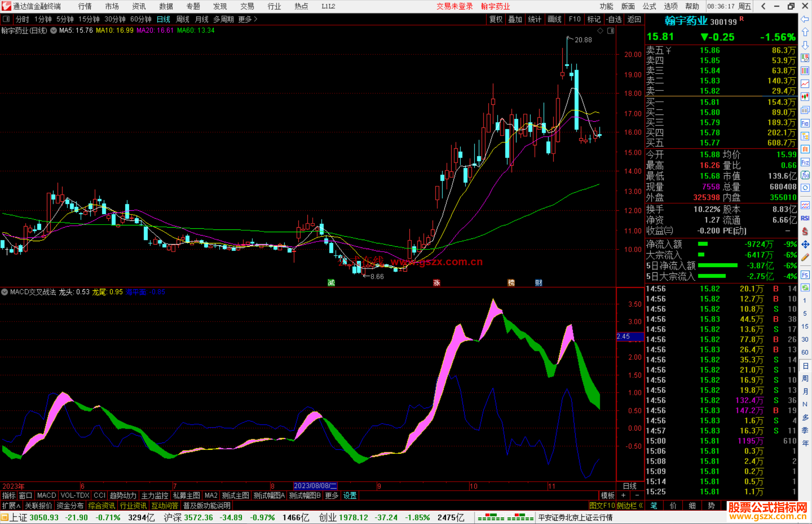Click the 设置 settings link in indicator bar
812x524 pixels.
tap(350, 495)
